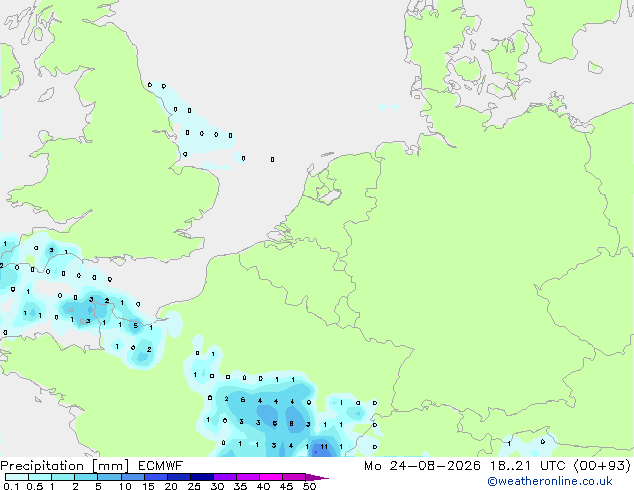
Task: Click the '25' legend scale value
Action: point(194,486)
